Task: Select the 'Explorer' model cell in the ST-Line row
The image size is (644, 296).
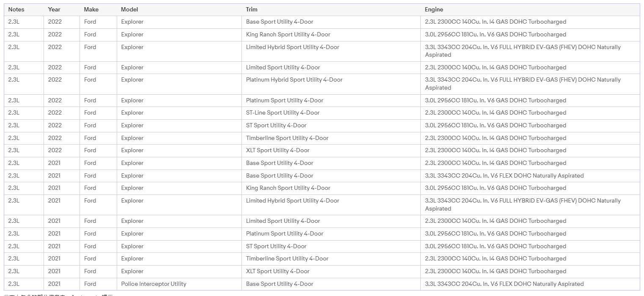Action: click(x=132, y=112)
